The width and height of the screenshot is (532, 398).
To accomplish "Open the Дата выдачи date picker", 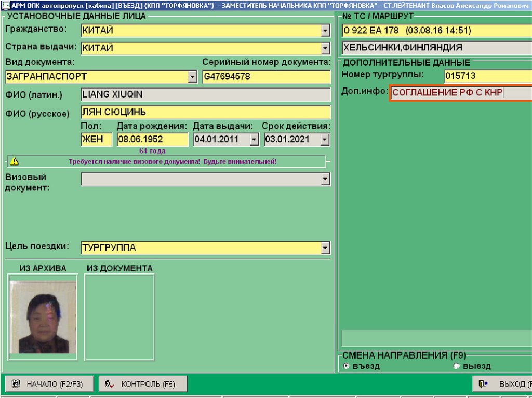I will point(254,140).
